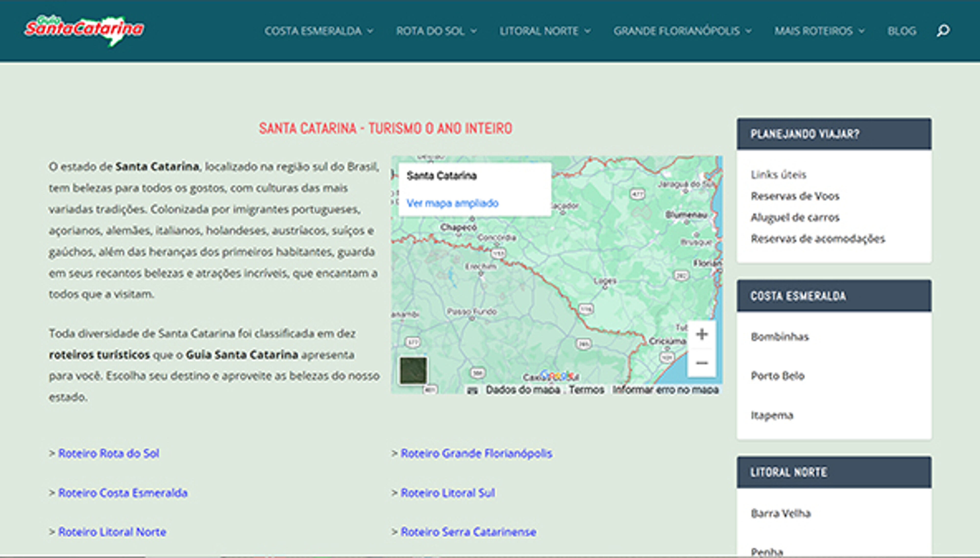This screenshot has height=558, width=980.
Task: Click the search magnifier icon in header
Action: coord(943,31)
